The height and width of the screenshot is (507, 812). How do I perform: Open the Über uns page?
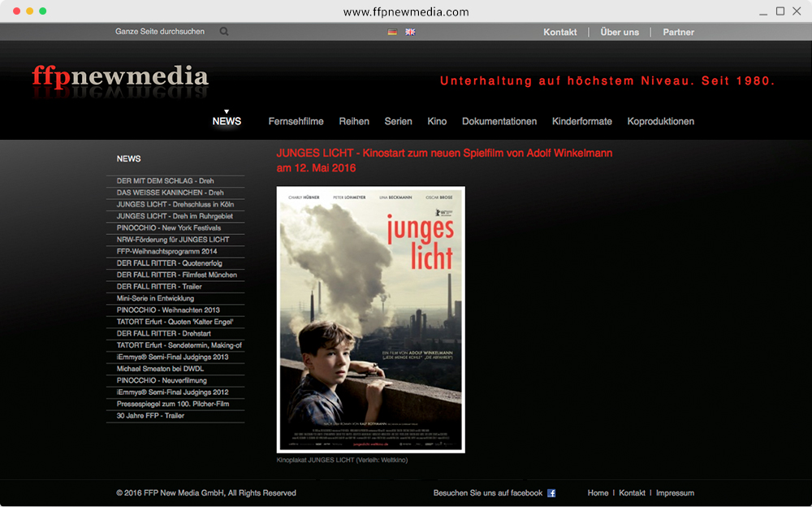tap(620, 32)
